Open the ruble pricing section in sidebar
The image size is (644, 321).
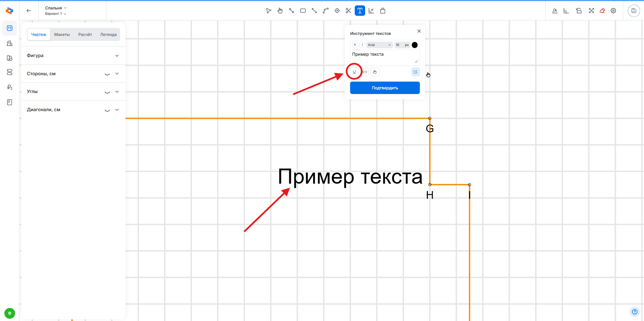pos(9,87)
